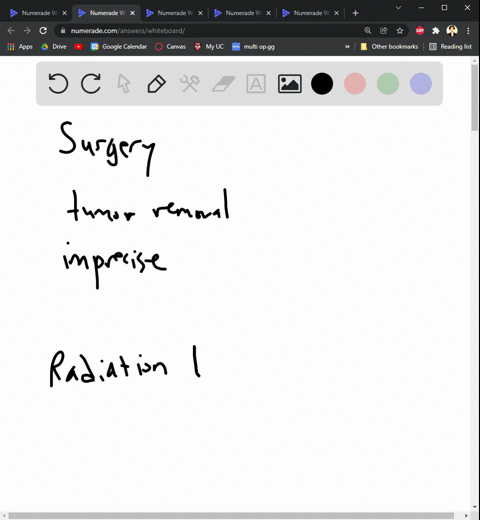The image size is (480, 520).
Task: Bookmark this page with the star
Action: click(x=400, y=31)
